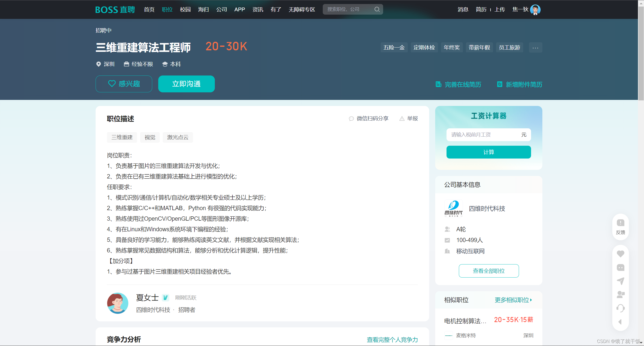Click the briefcase icon beside 经验不限
This screenshot has height=346, width=644.
127,64
